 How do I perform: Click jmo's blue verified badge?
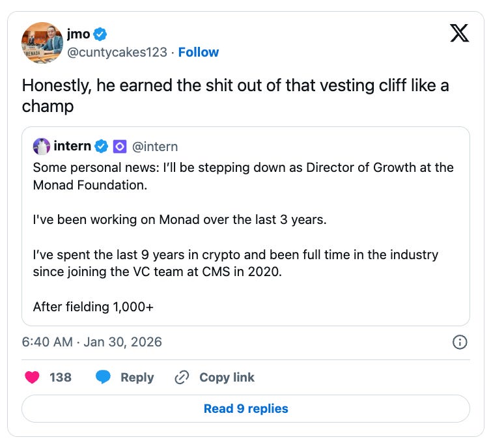click(101, 35)
